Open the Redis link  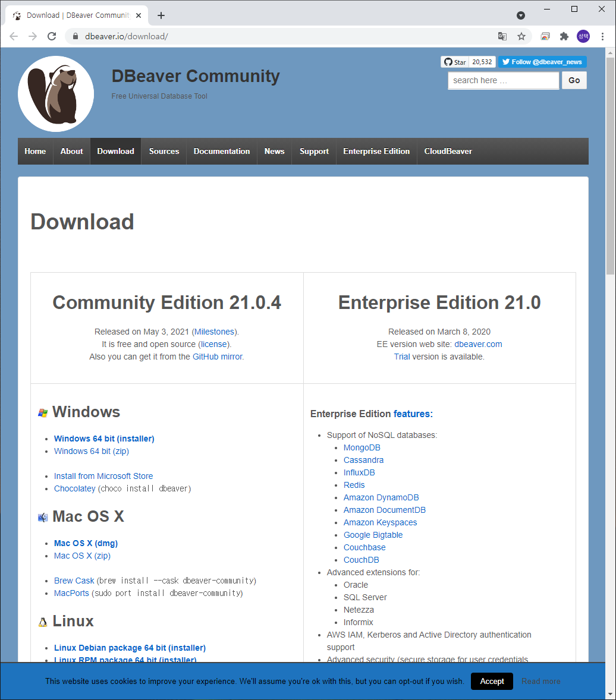(x=354, y=485)
